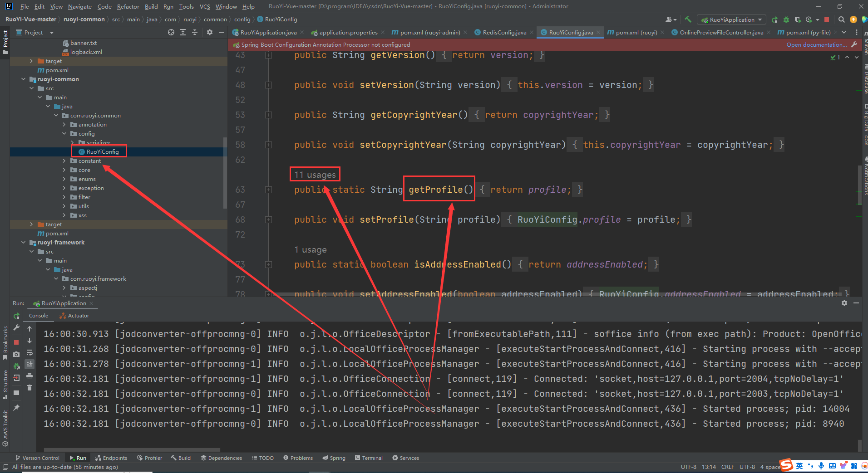Click Collapse All icon in Project panel
The image size is (868, 473).
pos(195,32)
